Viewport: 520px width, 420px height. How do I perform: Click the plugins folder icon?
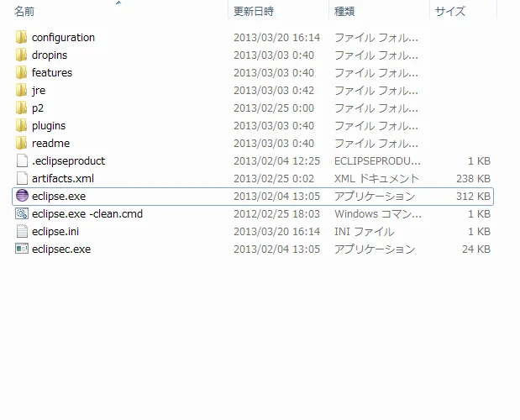[21, 125]
